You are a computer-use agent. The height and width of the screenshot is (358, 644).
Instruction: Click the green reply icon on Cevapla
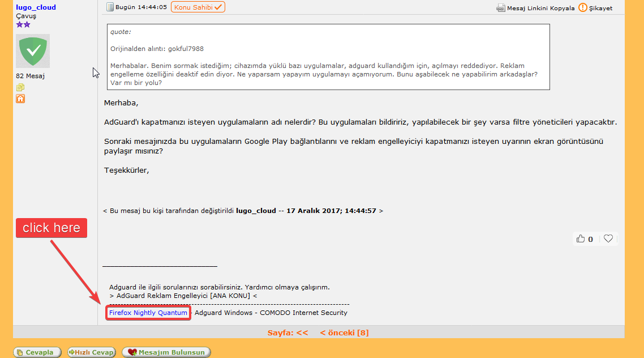pyautogui.click(x=19, y=352)
